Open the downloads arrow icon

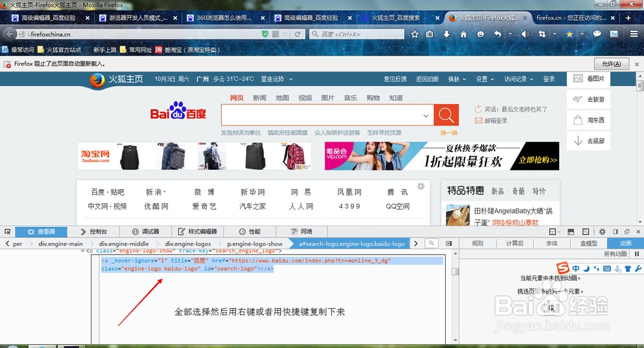[x=446, y=35]
